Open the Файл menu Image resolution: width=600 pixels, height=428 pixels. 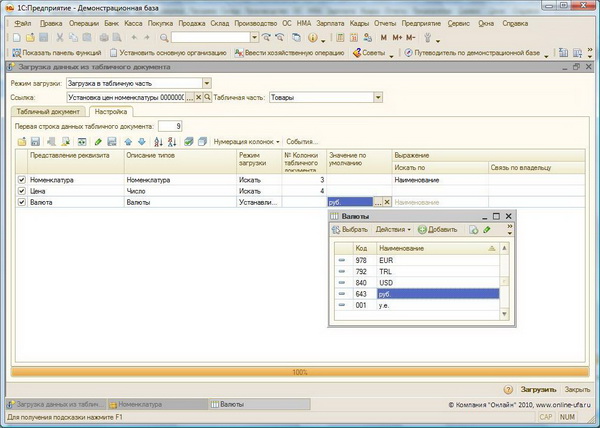23,23
